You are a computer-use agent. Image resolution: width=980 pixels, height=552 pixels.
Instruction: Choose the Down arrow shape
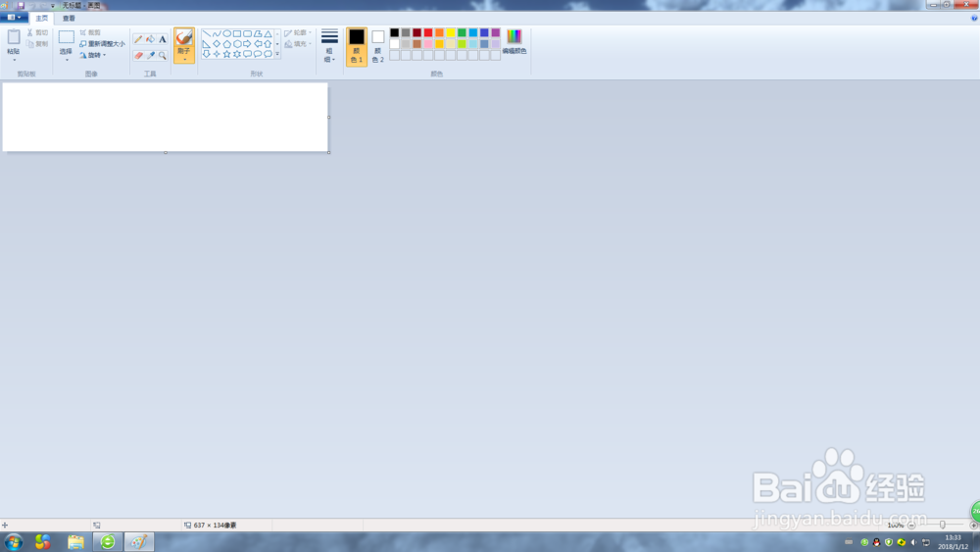coord(206,54)
